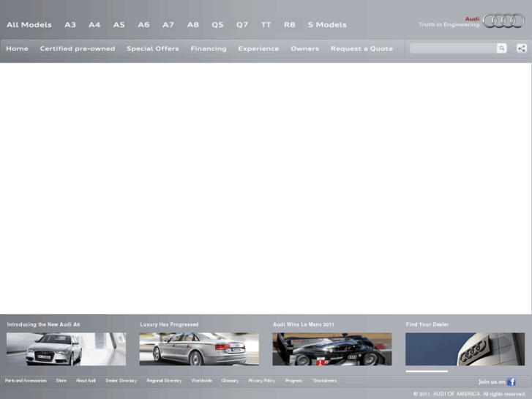Click the search magnifier icon
Viewport: 532px width, 399px height.
(x=501, y=48)
